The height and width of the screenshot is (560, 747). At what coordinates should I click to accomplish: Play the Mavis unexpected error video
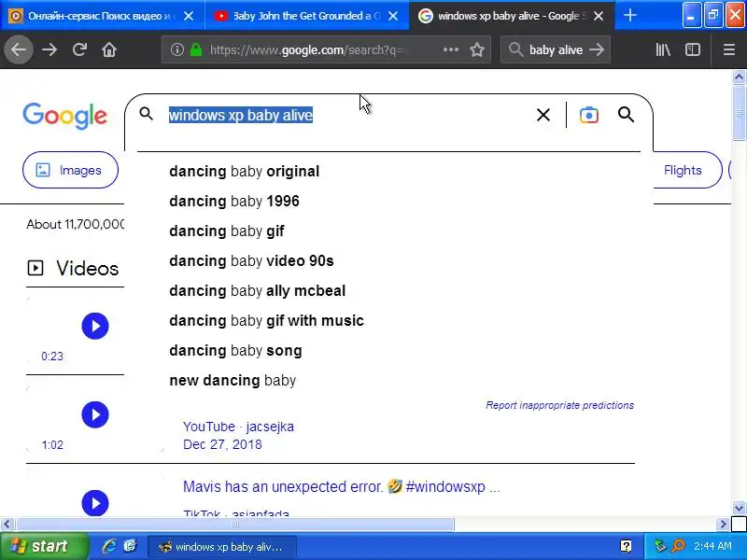[x=95, y=503]
